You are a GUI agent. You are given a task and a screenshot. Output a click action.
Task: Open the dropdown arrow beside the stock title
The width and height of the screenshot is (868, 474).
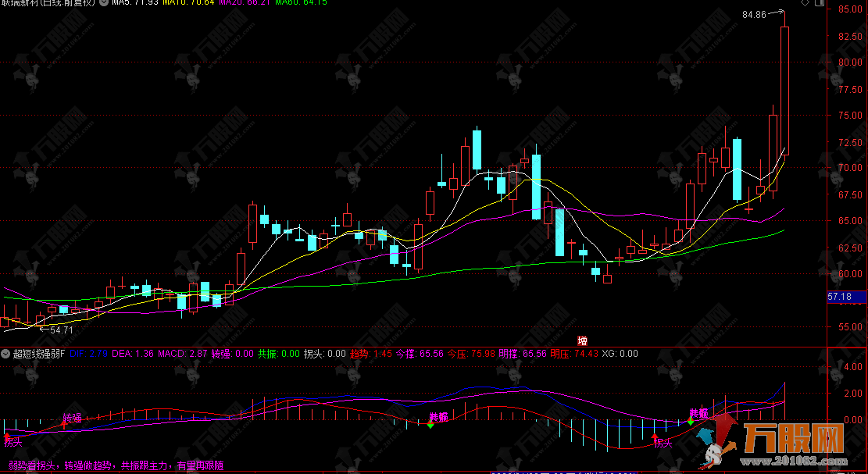(x=105, y=3)
